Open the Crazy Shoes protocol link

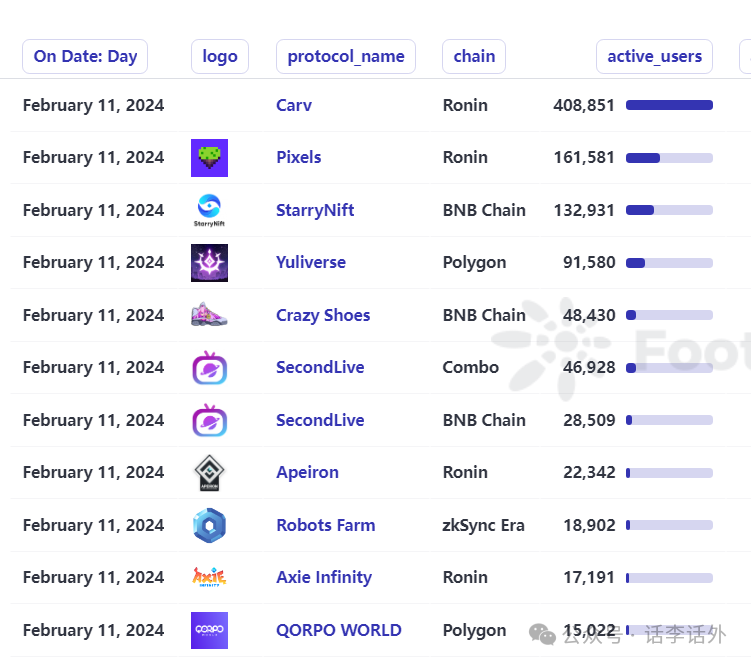[323, 315]
